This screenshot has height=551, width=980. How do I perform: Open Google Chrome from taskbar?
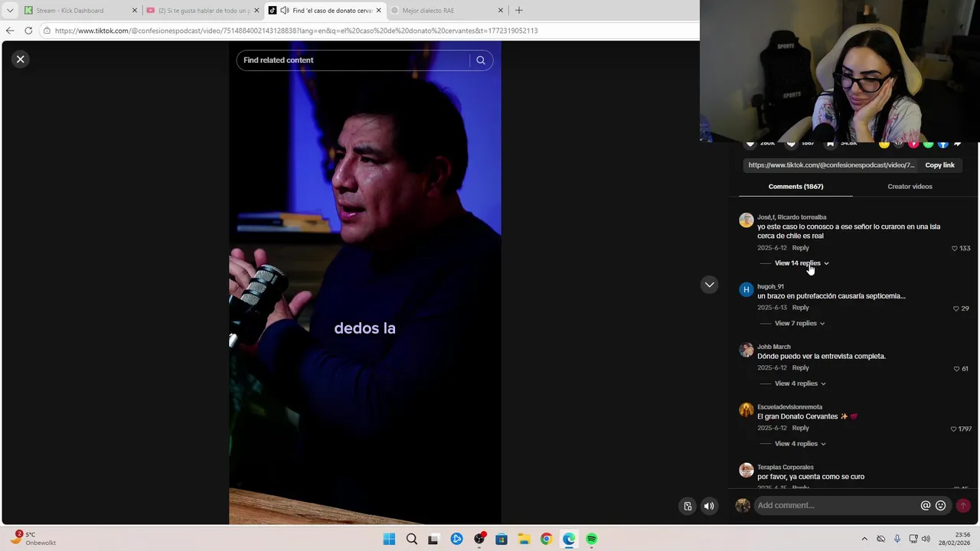(546, 540)
